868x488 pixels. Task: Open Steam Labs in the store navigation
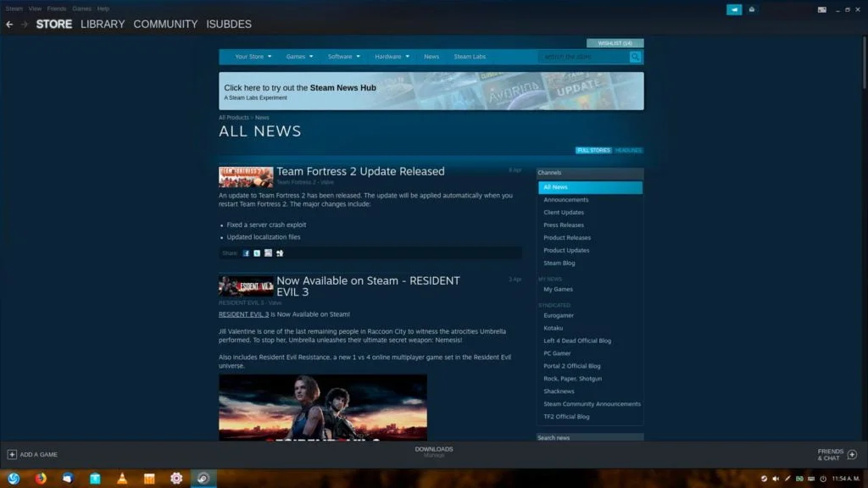(470, 57)
